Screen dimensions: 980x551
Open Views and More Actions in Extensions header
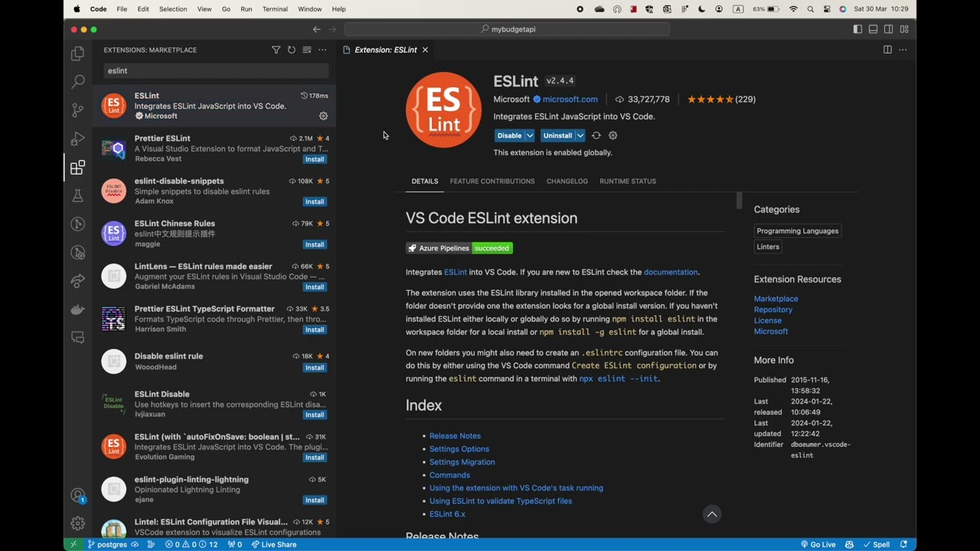tap(322, 50)
